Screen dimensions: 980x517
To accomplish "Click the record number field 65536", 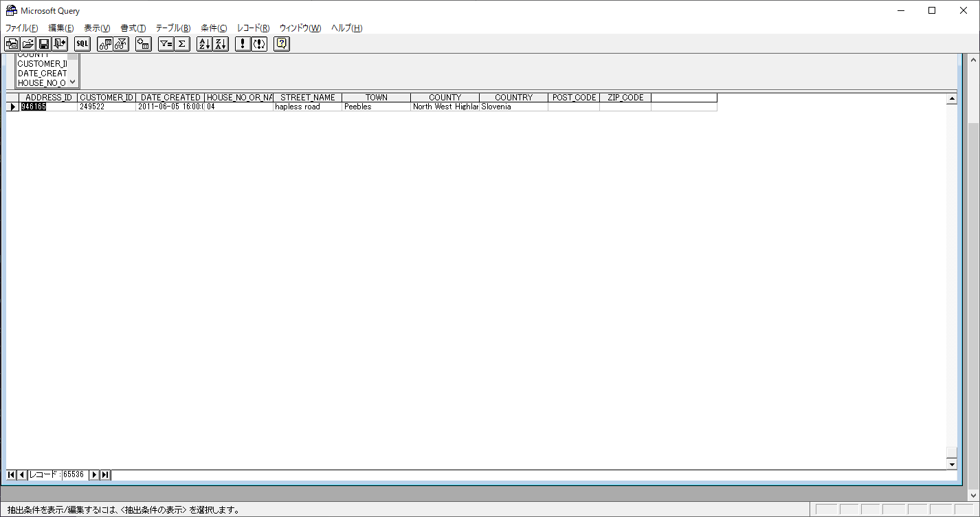I will (75, 474).
